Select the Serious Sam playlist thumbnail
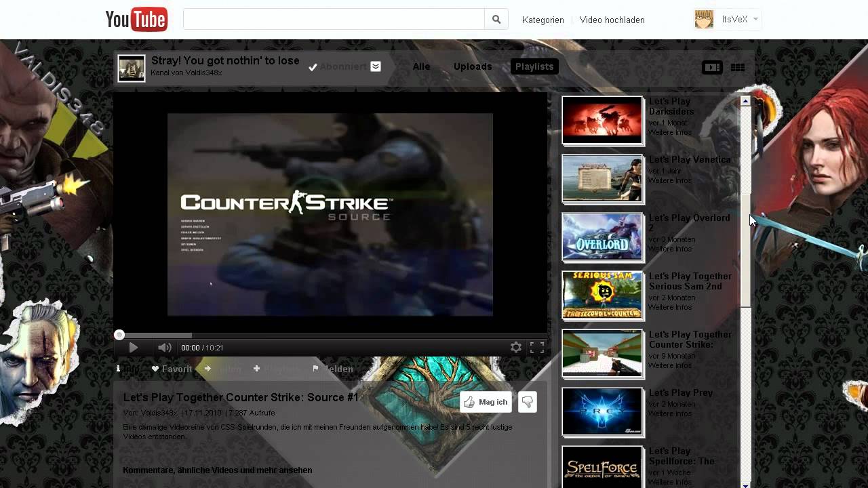The height and width of the screenshot is (488, 868). [x=602, y=296]
